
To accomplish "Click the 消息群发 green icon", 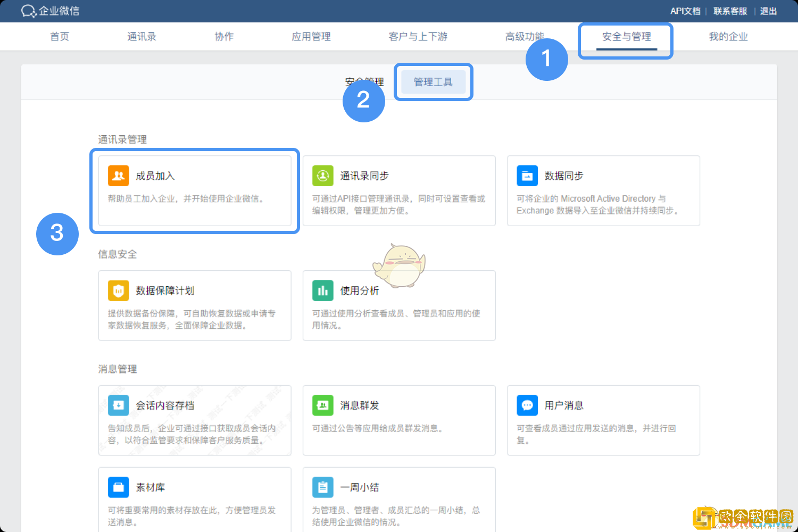I will (323, 405).
